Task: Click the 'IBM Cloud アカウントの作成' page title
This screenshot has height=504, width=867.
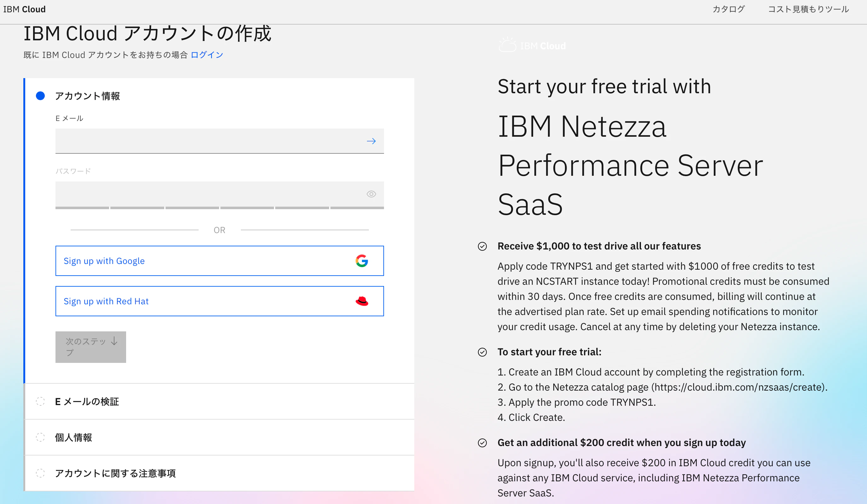Action: [147, 34]
